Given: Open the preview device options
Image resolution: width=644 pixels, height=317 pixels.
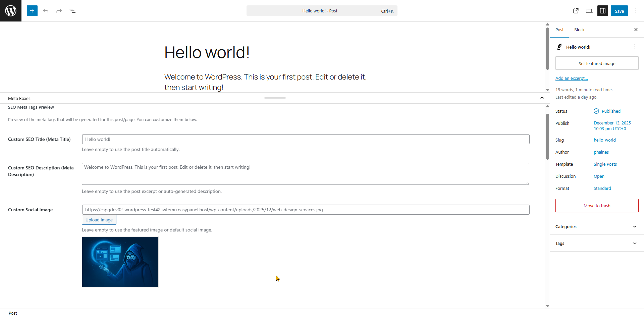Looking at the screenshot, I should (x=589, y=10).
